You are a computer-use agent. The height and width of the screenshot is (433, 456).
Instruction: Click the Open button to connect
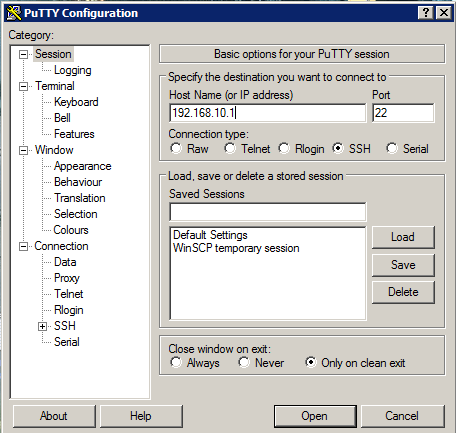315,416
